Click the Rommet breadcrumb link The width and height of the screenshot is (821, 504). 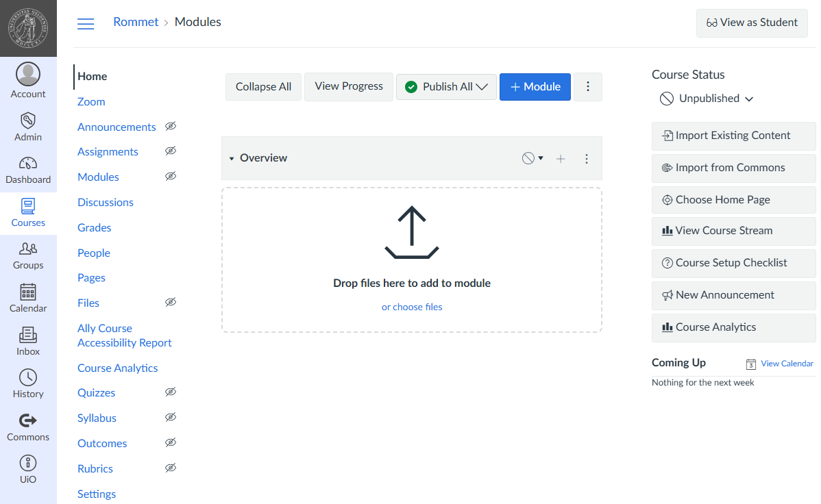pyautogui.click(x=136, y=22)
